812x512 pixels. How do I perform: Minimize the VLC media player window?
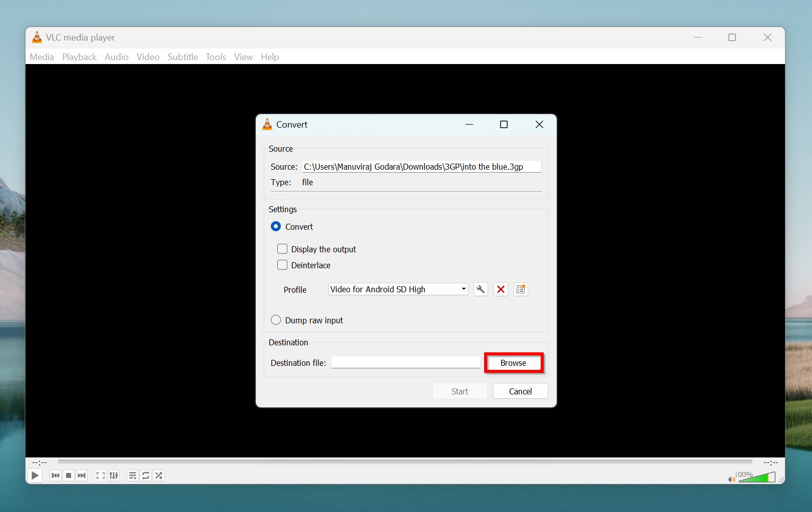click(x=697, y=38)
